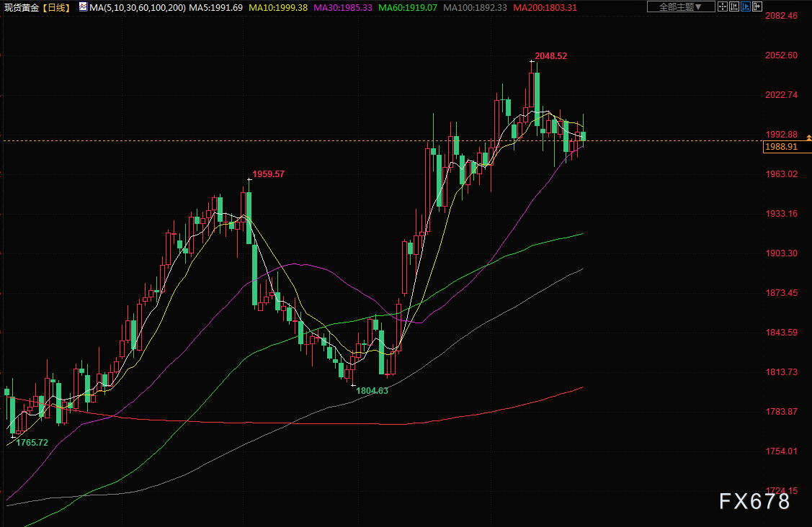
Task: Select the 日线 period label
Action: pyautogui.click(x=56, y=8)
